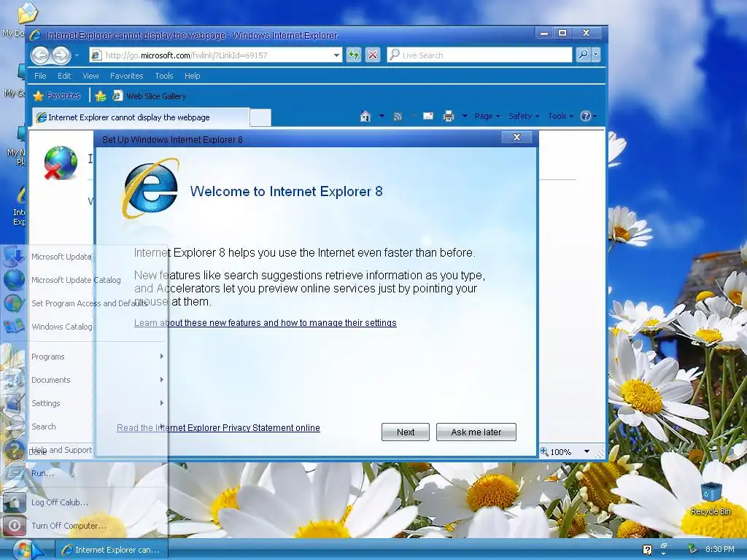Screen dimensions: 747x560
Task: Open the Help menu in menu bar
Action: [x=193, y=76]
